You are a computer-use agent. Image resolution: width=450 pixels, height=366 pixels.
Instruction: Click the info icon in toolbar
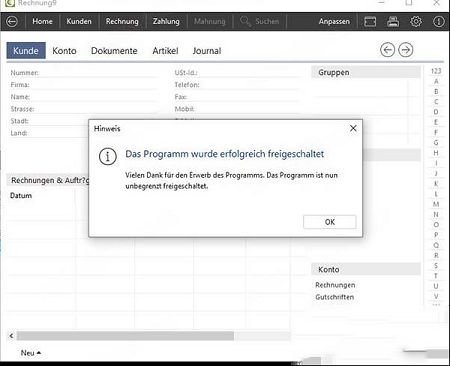coord(438,22)
